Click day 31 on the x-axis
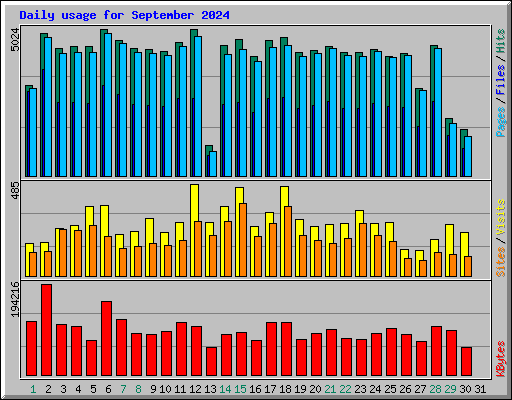 point(480,389)
